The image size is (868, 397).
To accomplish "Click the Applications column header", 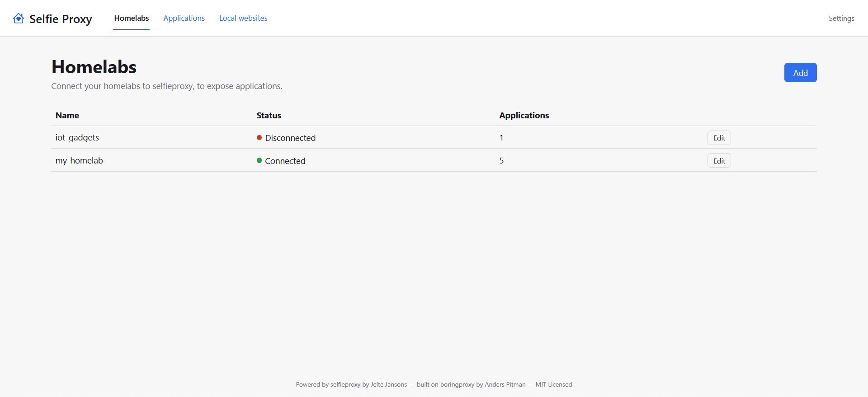I will click(x=524, y=115).
